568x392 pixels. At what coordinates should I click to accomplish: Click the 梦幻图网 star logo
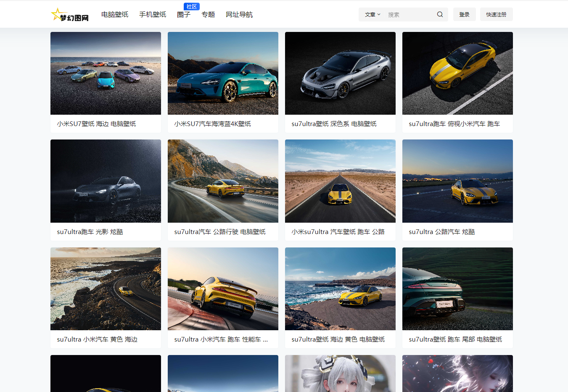click(x=70, y=15)
